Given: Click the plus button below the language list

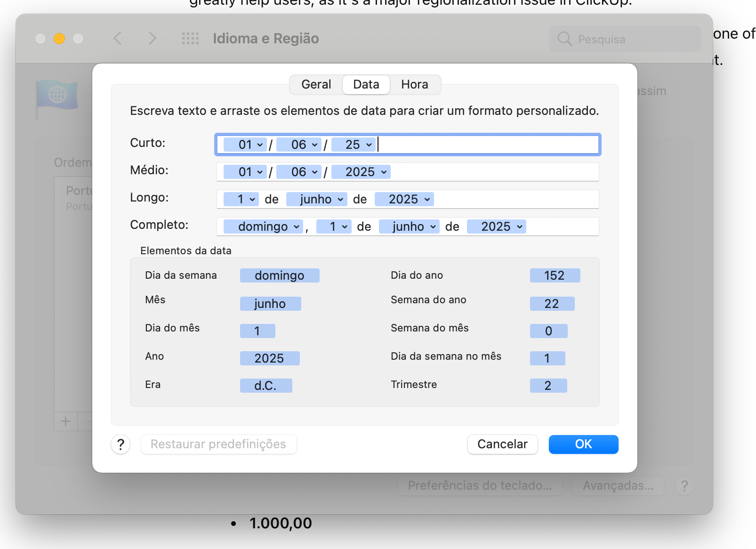Looking at the screenshot, I should 66,421.
